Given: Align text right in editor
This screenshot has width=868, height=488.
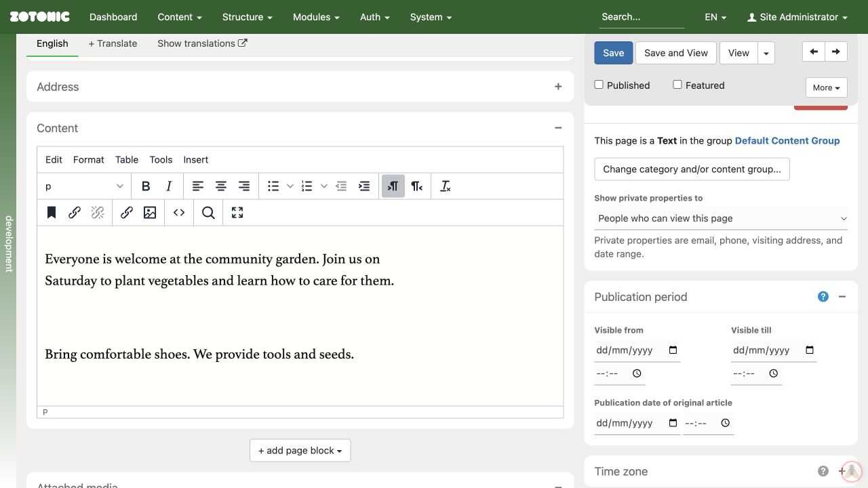Looking at the screenshot, I should pyautogui.click(x=244, y=186).
